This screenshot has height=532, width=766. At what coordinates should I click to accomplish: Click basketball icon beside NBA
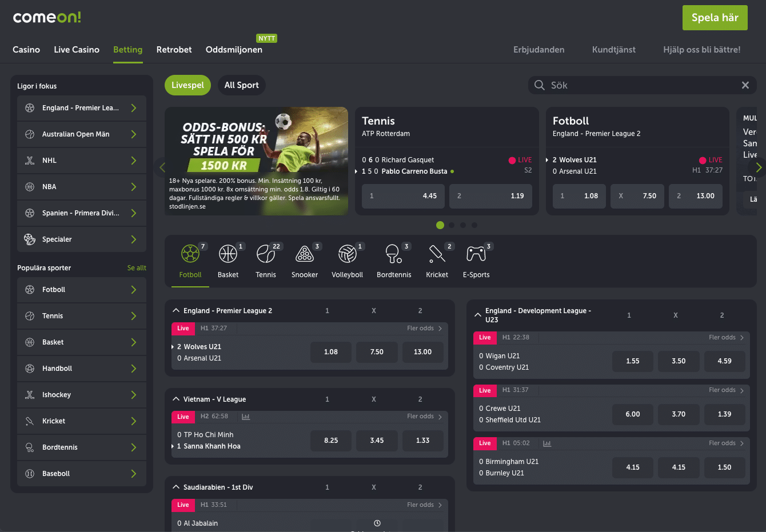click(x=30, y=187)
